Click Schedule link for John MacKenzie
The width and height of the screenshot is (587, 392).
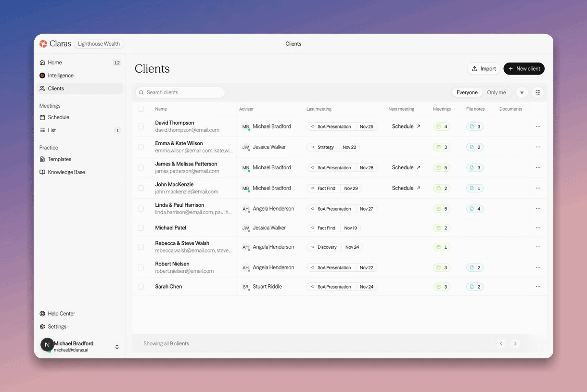[x=407, y=188]
